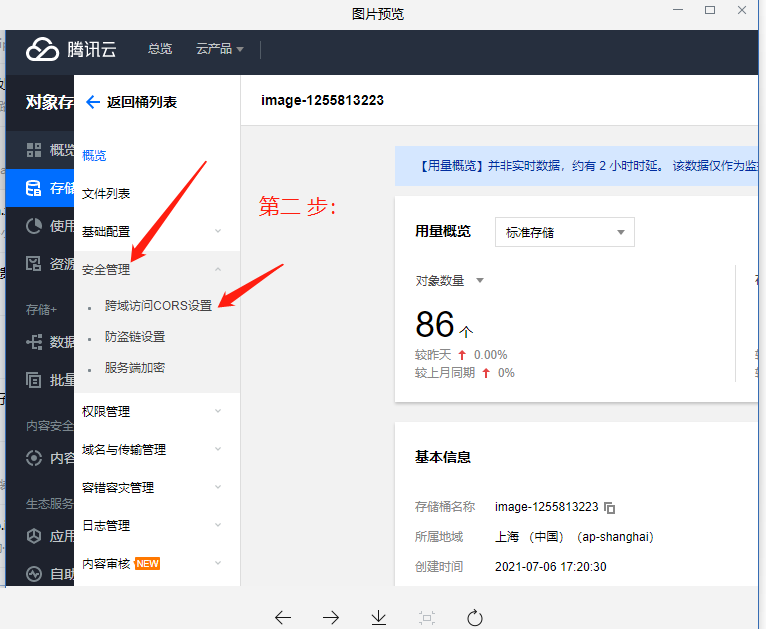The width and height of the screenshot is (766, 629).
Task: Open 服务端加密
Action: pos(134,367)
